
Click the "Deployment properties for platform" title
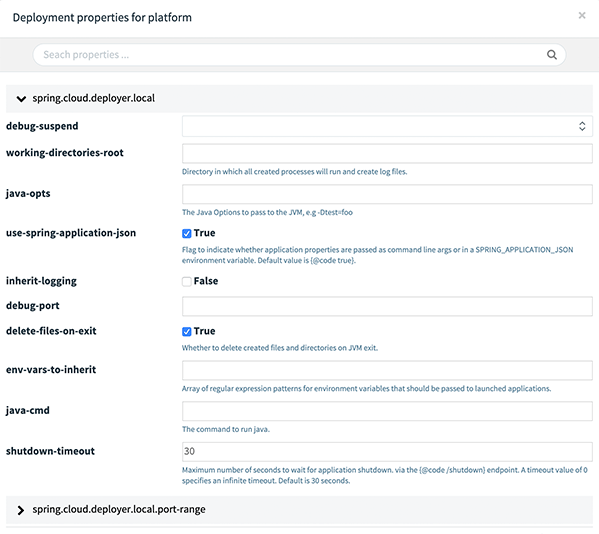tap(102, 18)
